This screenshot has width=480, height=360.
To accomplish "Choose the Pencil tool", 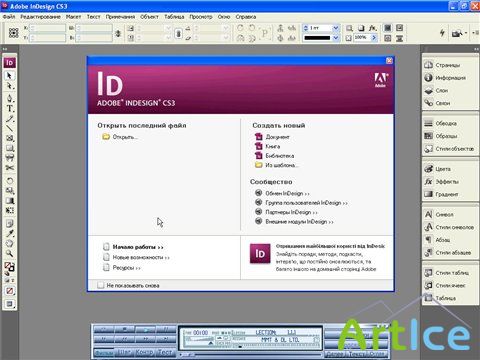I will click(9, 119).
